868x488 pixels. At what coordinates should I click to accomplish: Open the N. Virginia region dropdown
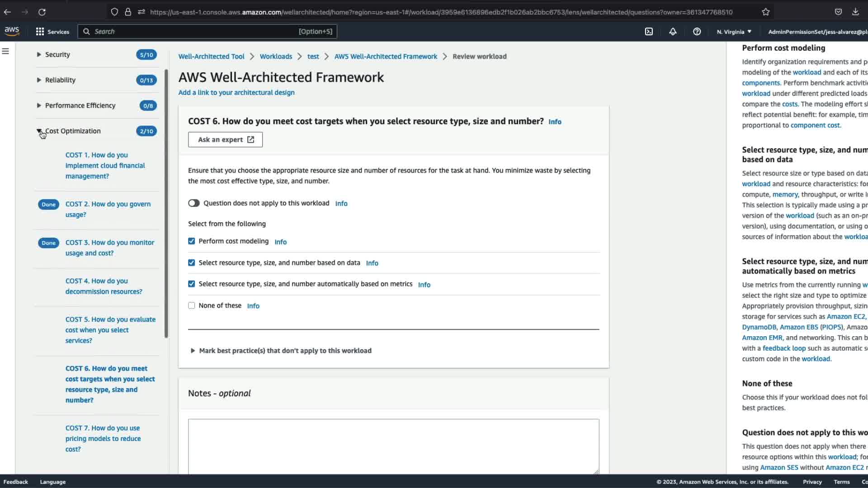[x=734, y=32]
